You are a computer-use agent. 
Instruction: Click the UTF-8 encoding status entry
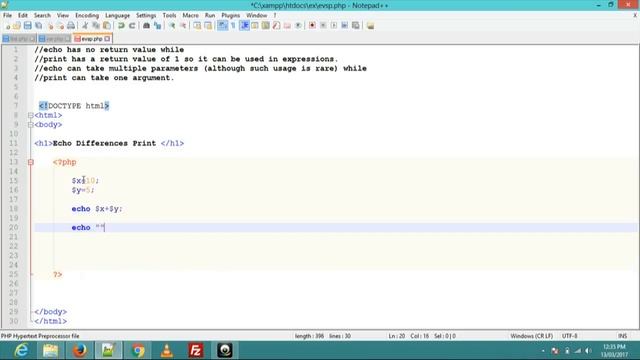point(569,336)
